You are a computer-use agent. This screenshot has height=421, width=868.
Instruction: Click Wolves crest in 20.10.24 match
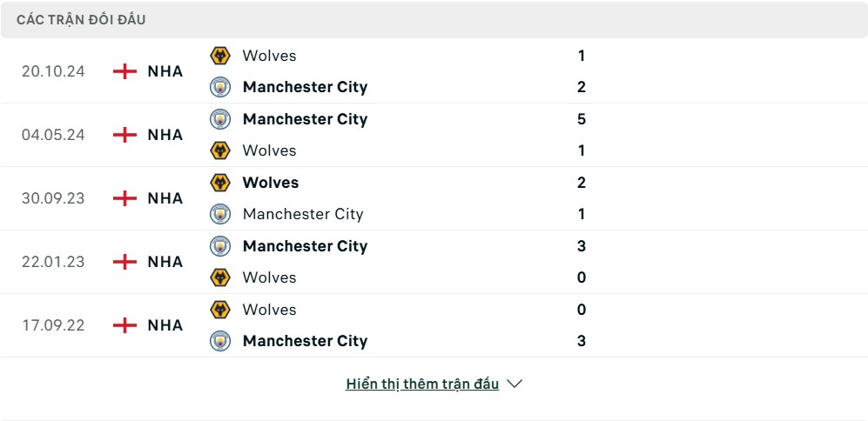click(x=220, y=56)
